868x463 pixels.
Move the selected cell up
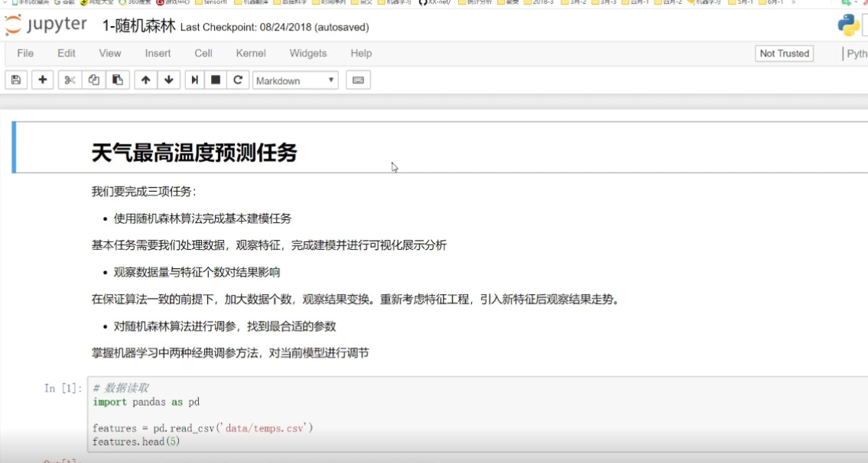coord(145,80)
